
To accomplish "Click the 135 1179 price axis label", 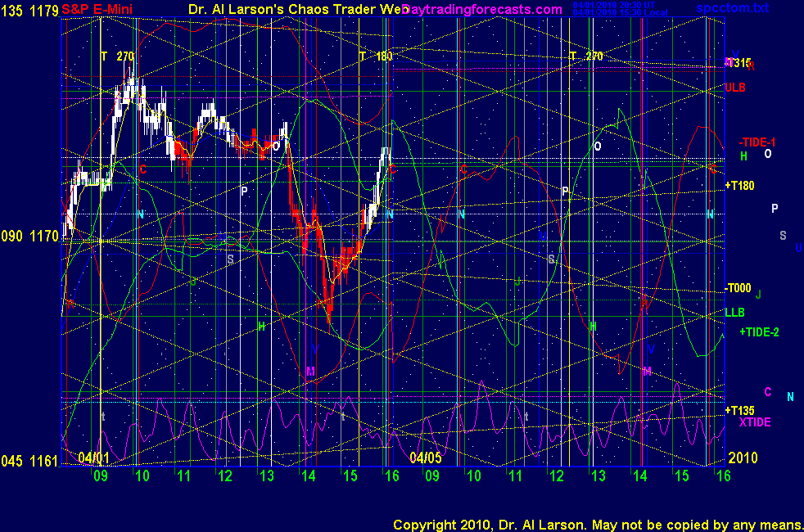I will [30, 9].
